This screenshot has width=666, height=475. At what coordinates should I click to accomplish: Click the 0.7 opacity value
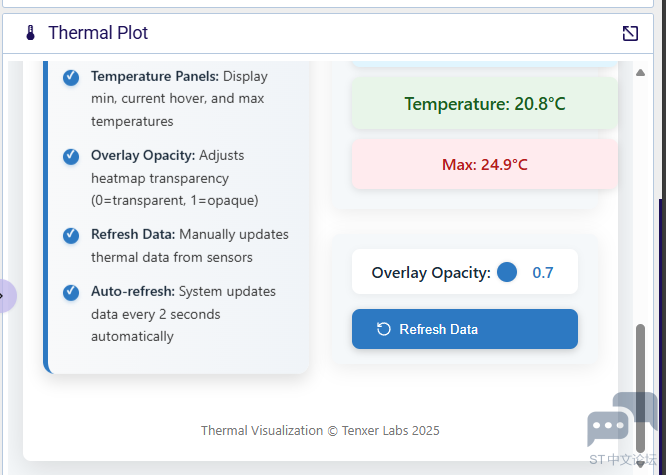pyautogui.click(x=543, y=273)
